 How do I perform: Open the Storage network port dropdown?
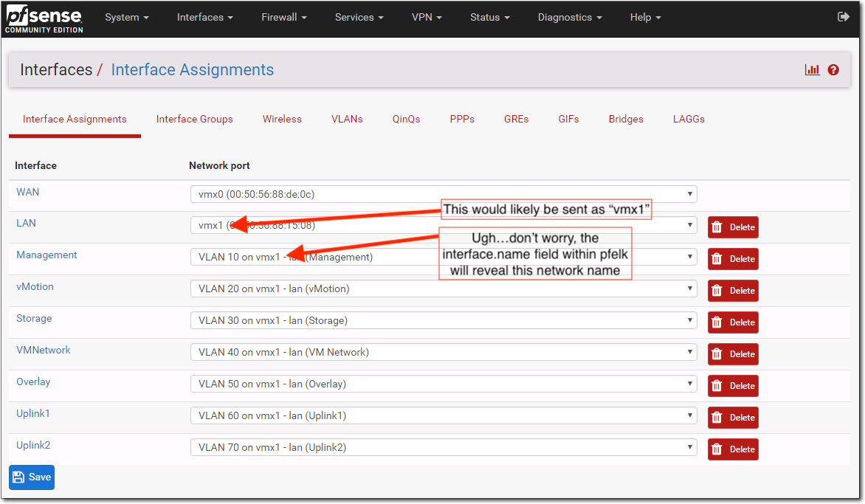pos(689,320)
